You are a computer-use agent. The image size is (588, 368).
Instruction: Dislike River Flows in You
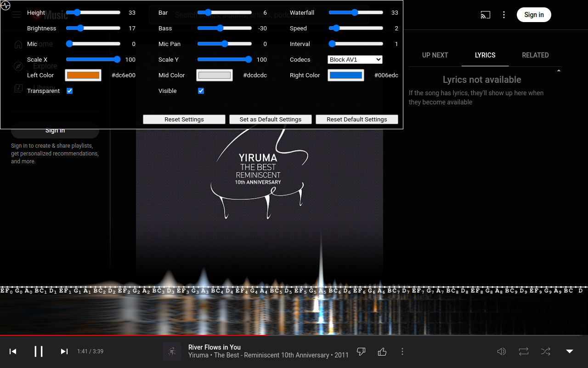pyautogui.click(x=361, y=351)
